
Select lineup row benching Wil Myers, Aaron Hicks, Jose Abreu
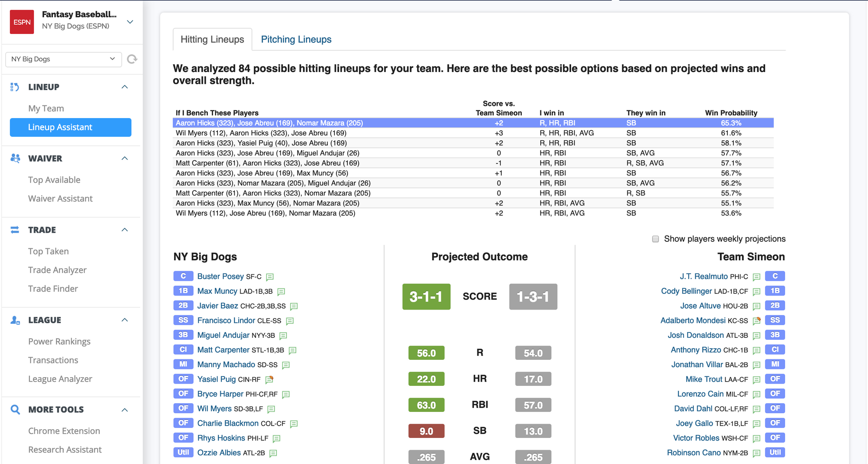click(473, 133)
